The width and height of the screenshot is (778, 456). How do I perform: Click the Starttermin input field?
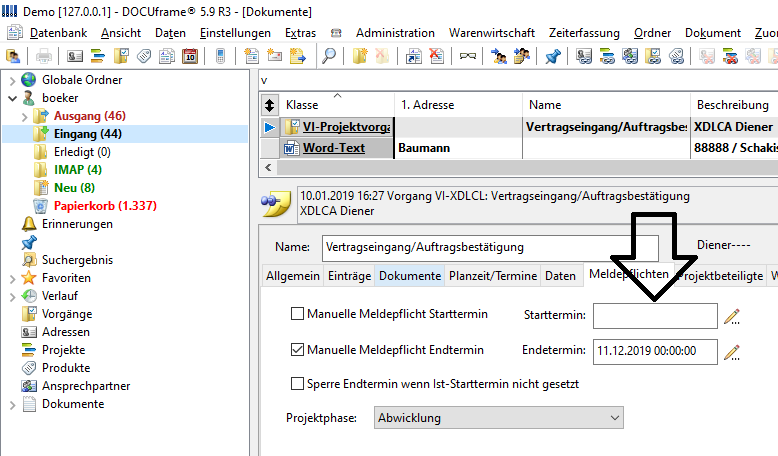pyautogui.click(x=655, y=316)
